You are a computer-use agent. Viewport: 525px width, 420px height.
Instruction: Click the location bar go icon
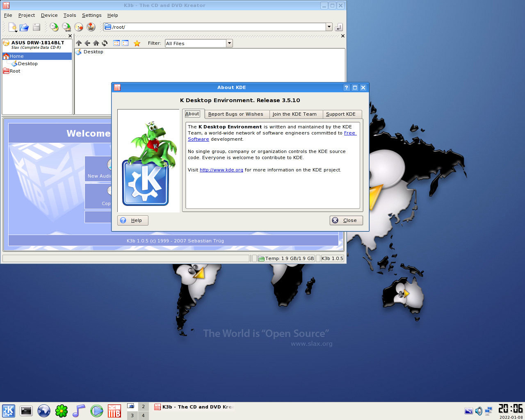pyautogui.click(x=338, y=27)
